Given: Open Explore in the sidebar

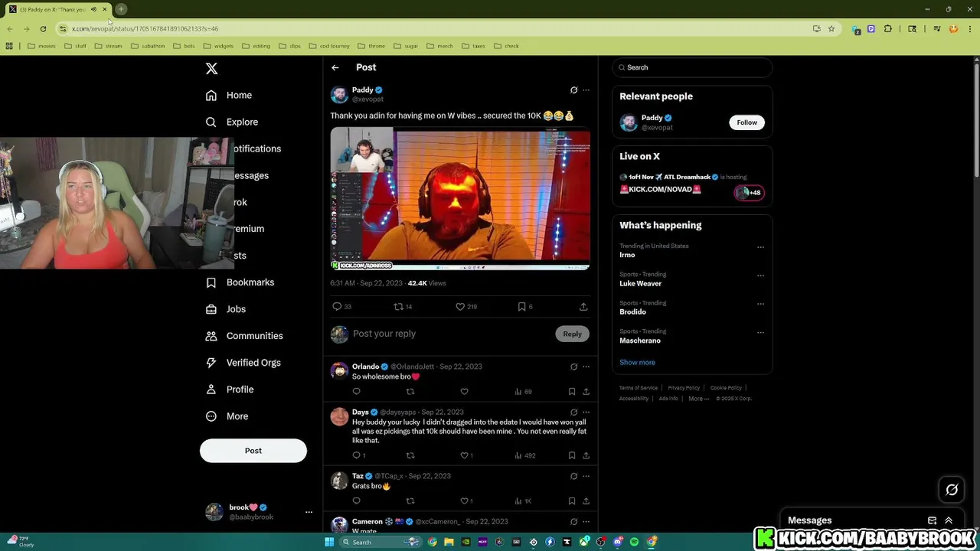Looking at the screenshot, I should (232, 122).
